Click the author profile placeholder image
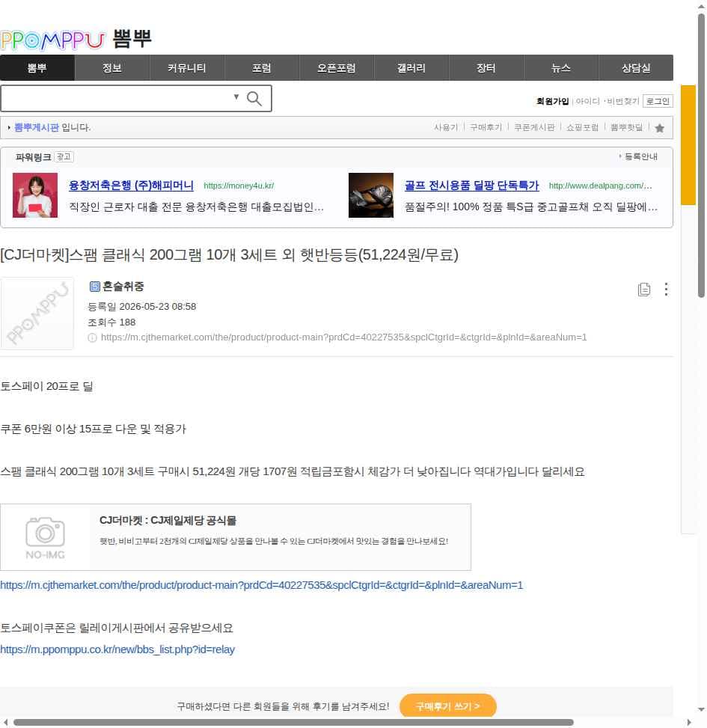 pyautogui.click(x=37, y=313)
